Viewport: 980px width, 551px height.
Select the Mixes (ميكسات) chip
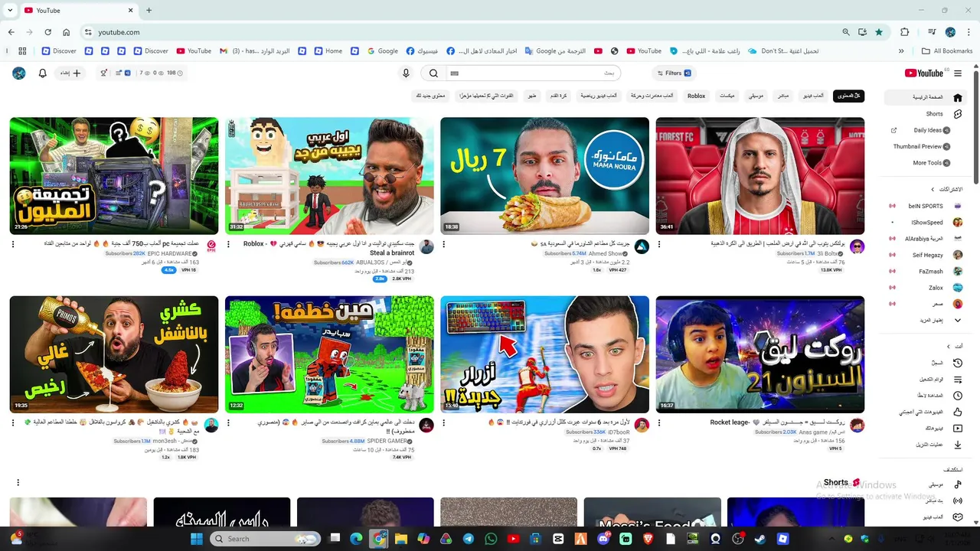point(727,96)
